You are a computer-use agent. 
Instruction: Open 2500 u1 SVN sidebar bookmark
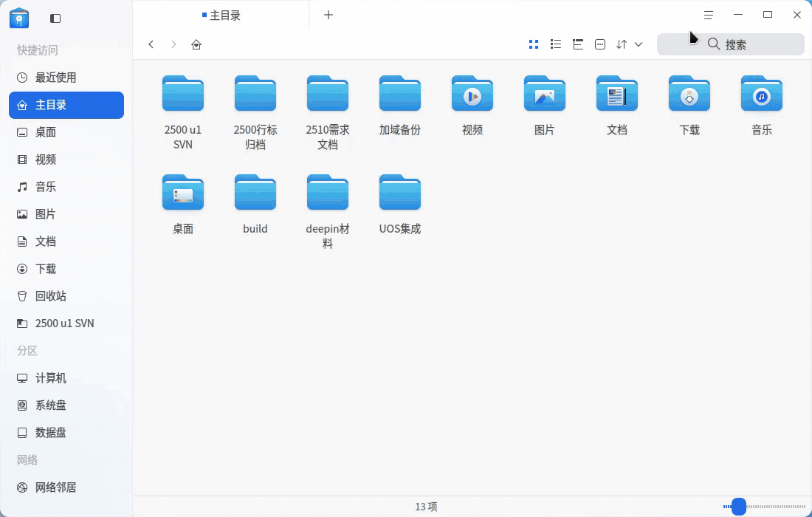point(66,323)
